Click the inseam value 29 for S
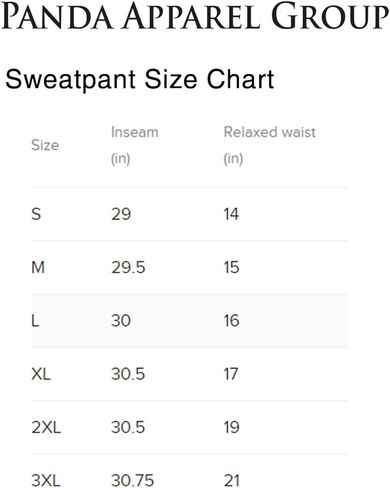This screenshot has height=488, width=390. (121, 214)
